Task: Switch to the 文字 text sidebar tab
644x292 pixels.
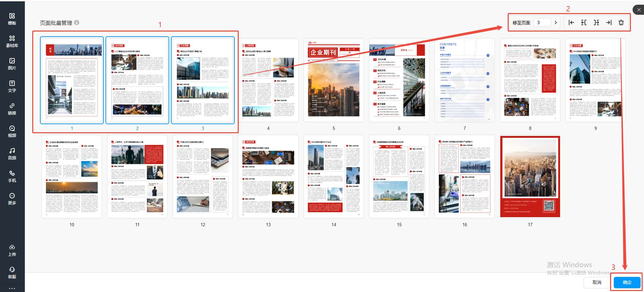Action: click(12, 86)
